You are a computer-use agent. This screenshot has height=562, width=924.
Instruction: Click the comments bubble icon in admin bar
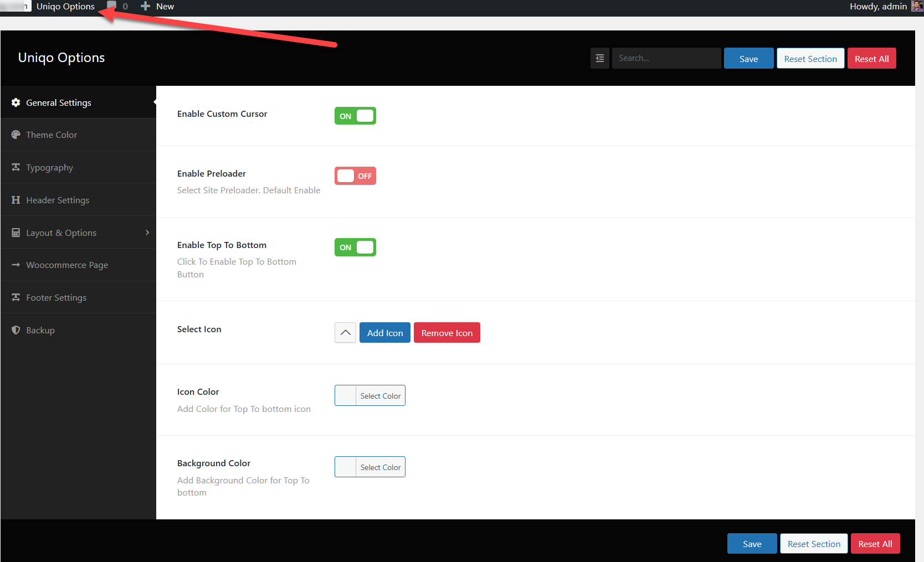point(112,6)
